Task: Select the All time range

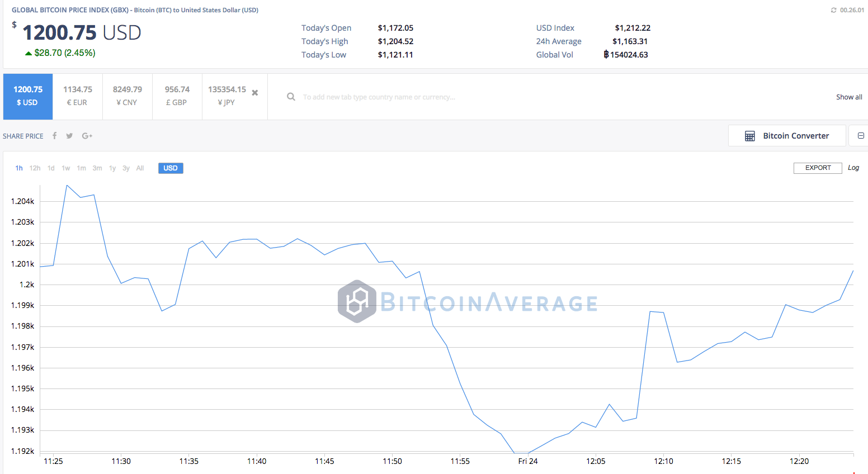Action: [140, 168]
